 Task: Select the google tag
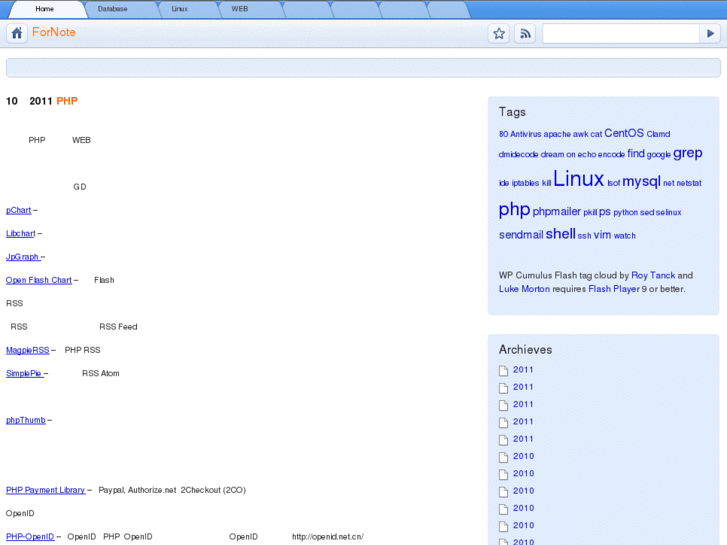click(x=658, y=154)
